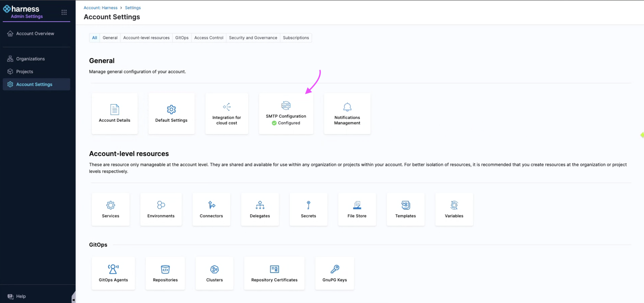Open the GitOps Agents tile
644x303 pixels.
point(113,273)
